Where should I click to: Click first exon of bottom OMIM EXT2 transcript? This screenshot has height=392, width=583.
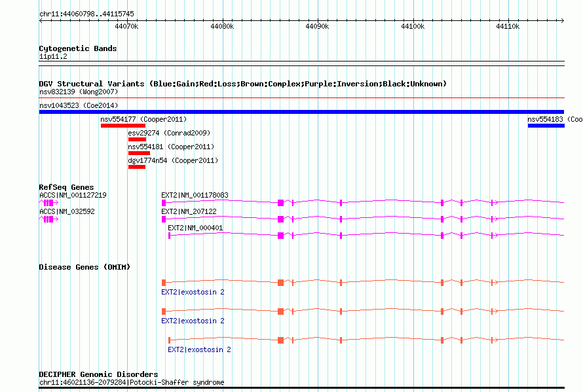(x=169, y=340)
